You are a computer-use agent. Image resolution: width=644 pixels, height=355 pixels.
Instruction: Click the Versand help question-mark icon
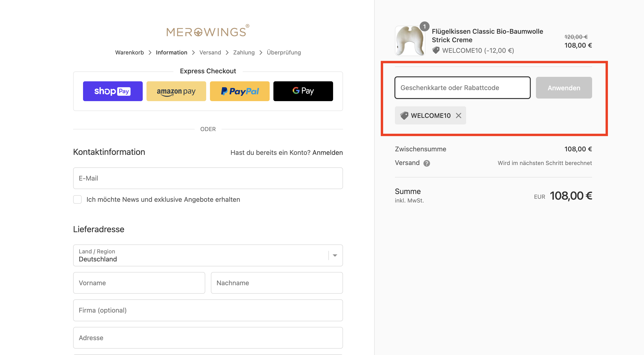427,163
